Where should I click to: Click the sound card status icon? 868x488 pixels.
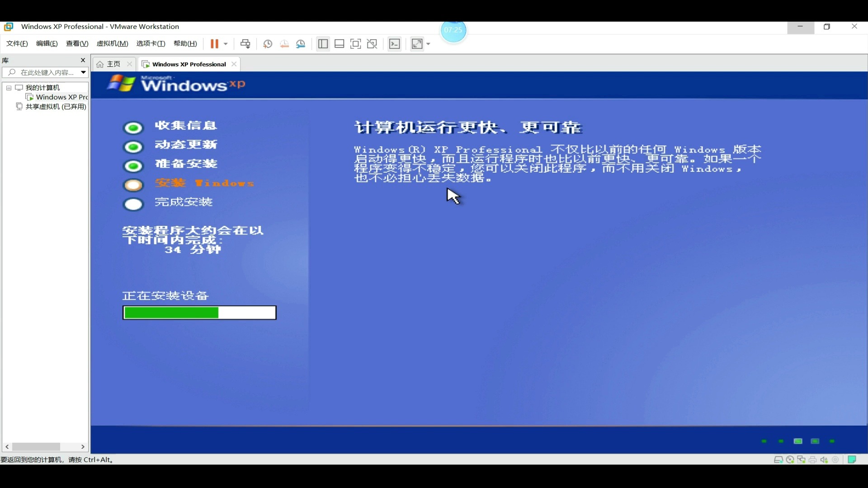[x=824, y=460]
